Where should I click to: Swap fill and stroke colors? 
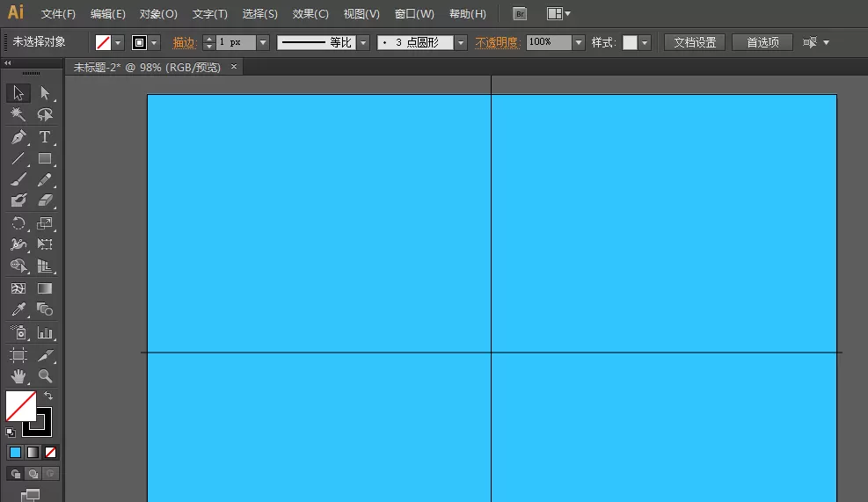coord(48,397)
